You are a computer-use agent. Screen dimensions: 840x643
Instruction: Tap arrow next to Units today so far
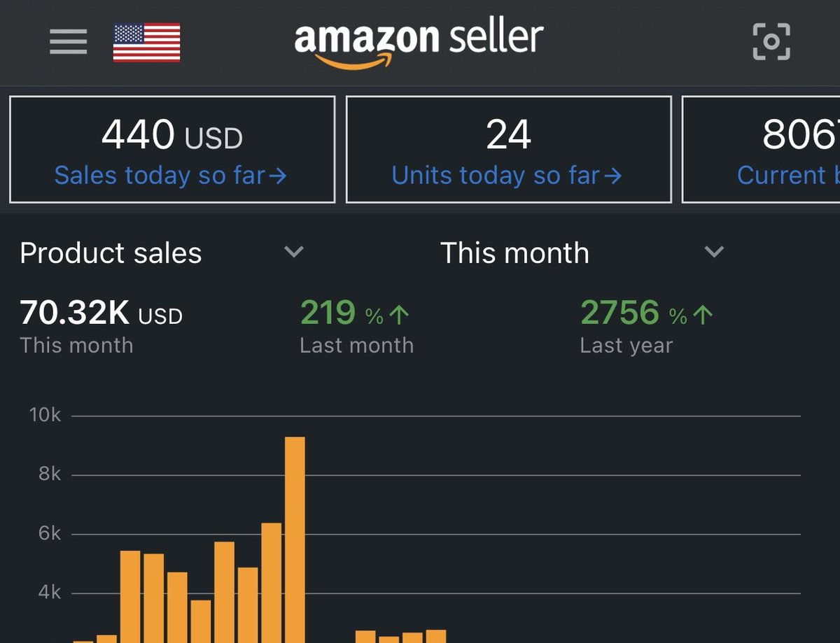pyautogui.click(x=613, y=176)
